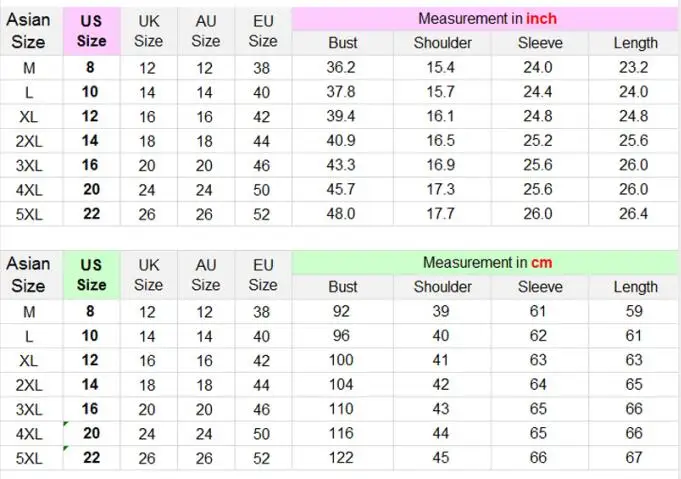This screenshot has width=681, height=479.
Task: Click the Sleeve column header in cm table
Action: (x=540, y=287)
